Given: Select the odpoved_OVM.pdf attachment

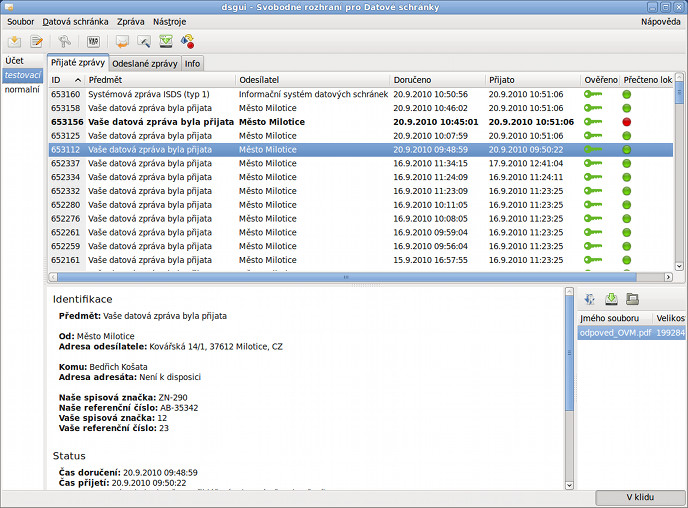Looking at the screenshot, I should pyautogui.click(x=614, y=333).
